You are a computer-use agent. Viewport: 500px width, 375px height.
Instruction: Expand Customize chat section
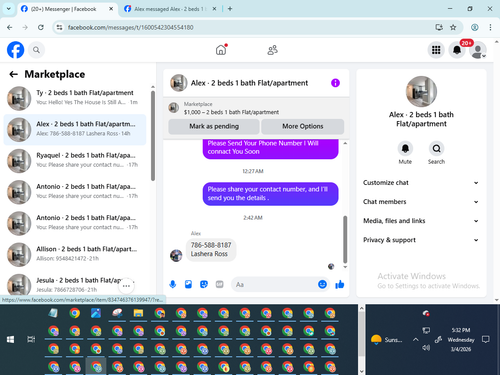421,183
